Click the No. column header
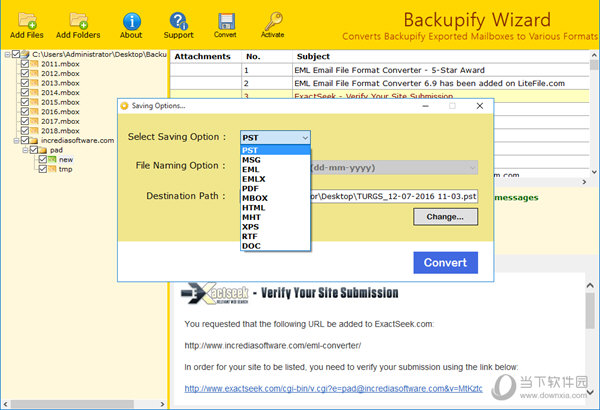Viewport: 600px width, 410px height. click(x=267, y=57)
